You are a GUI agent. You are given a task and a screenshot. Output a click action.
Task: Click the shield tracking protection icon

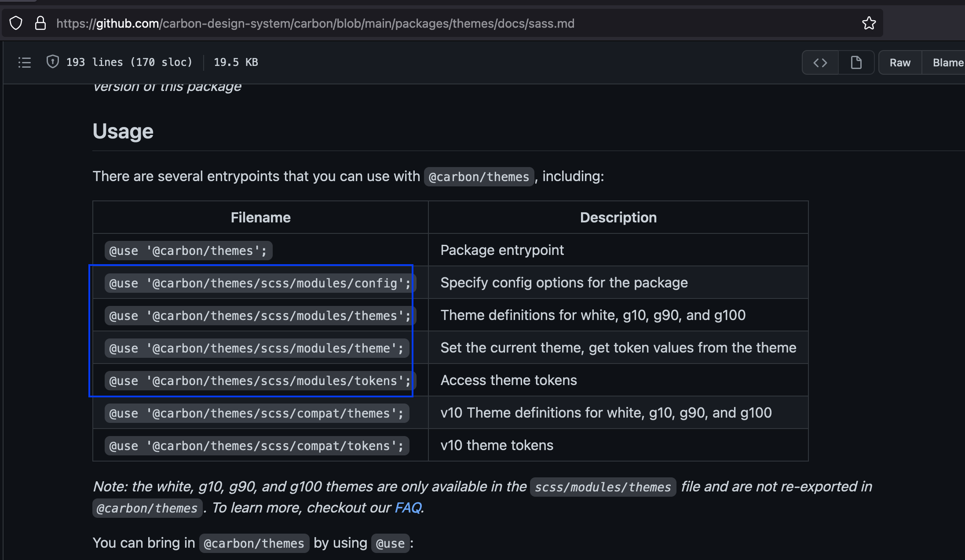[x=16, y=23]
